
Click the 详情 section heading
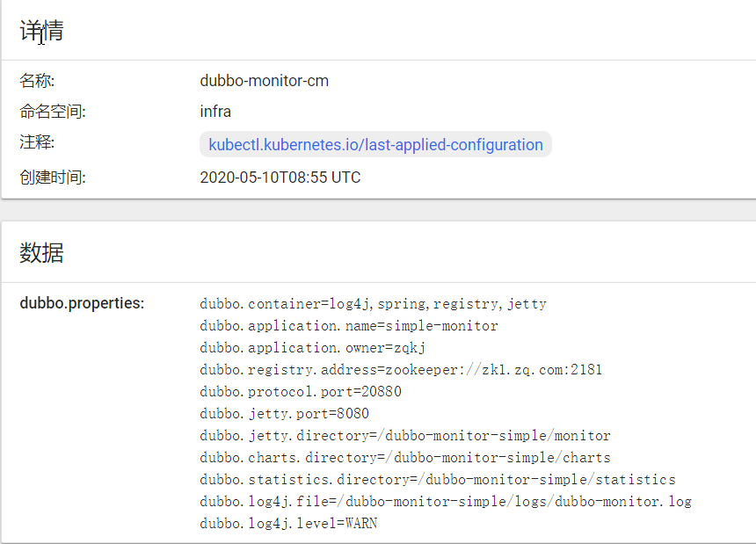click(x=42, y=32)
